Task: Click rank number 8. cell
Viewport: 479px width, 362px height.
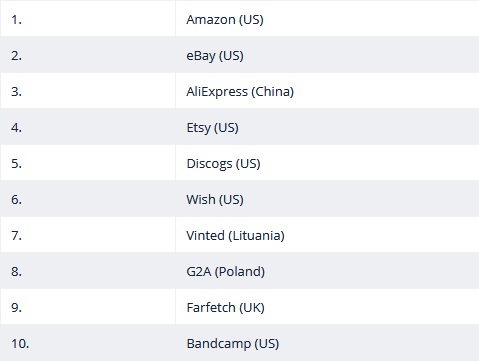Action: click(17, 272)
